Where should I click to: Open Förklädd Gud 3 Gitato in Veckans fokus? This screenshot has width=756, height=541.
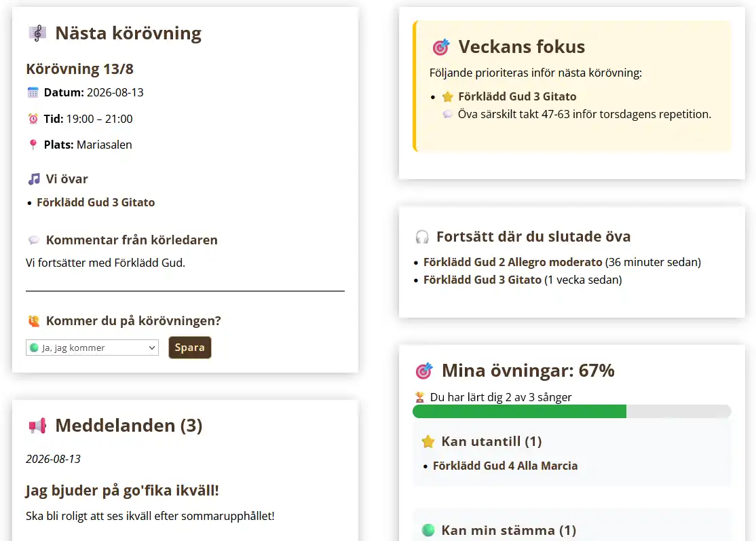pos(517,96)
